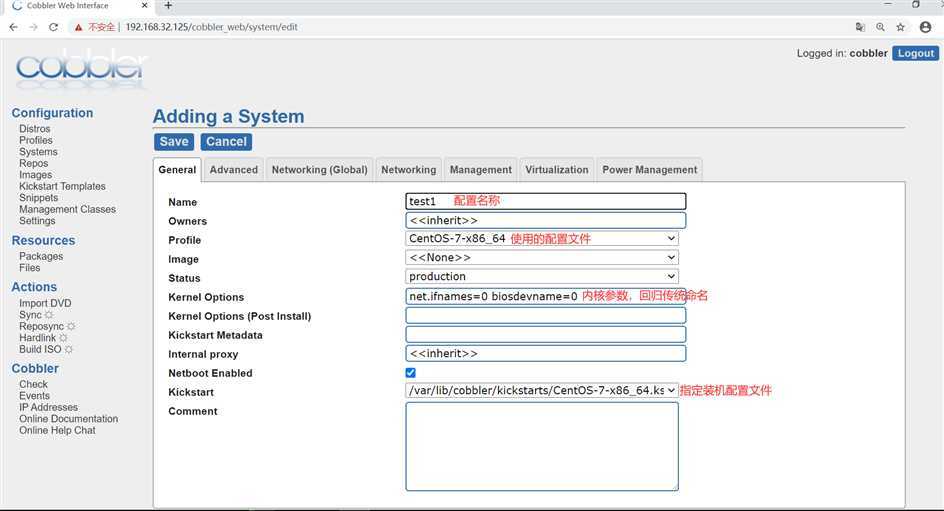The height and width of the screenshot is (511, 944).
Task: Click the Sync action link
Action: 30,315
